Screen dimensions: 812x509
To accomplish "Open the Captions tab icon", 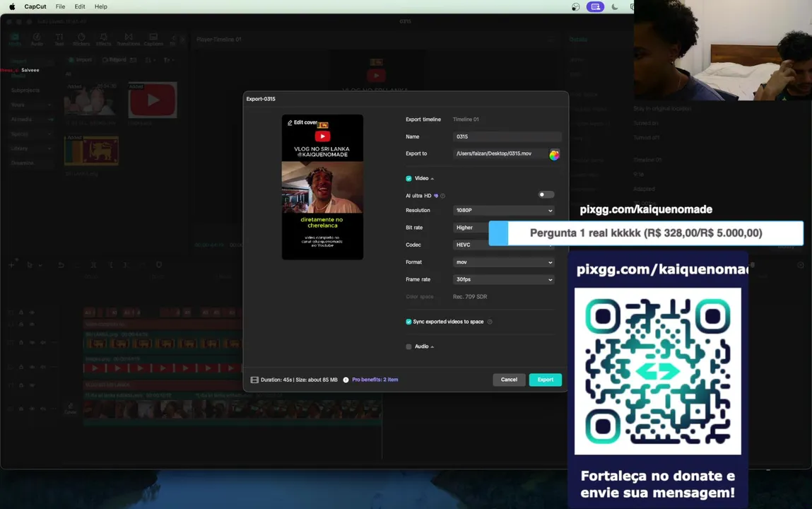I will [153, 40].
